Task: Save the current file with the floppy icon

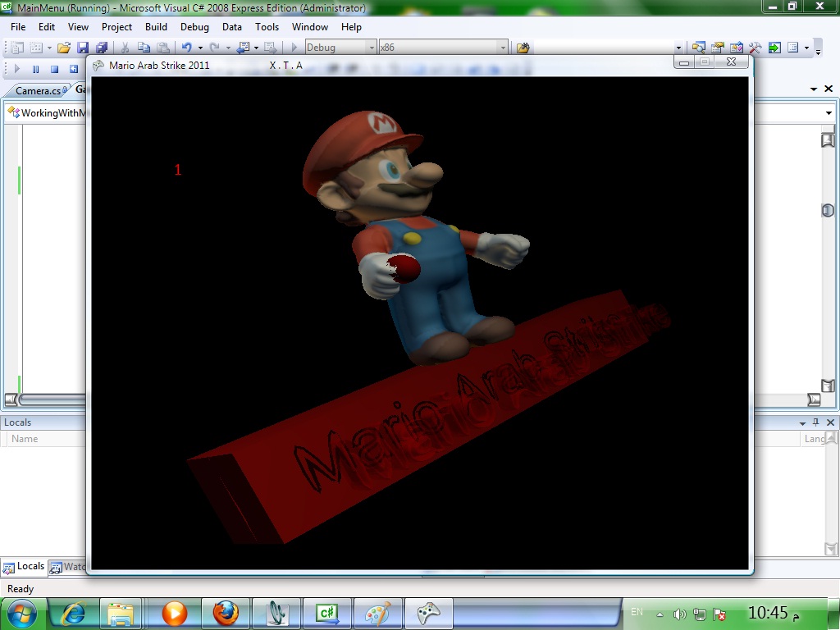Action: tap(83, 48)
